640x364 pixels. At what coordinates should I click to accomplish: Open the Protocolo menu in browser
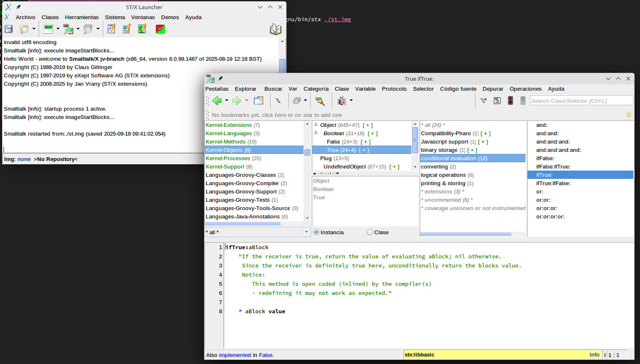point(394,89)
